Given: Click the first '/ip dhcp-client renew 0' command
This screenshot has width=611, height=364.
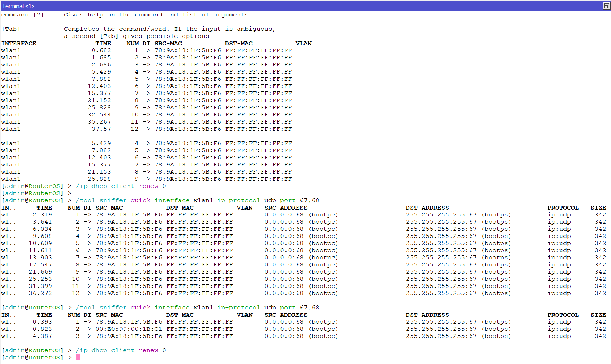Looking at the screenshot, I should click(x=121, y=186).
